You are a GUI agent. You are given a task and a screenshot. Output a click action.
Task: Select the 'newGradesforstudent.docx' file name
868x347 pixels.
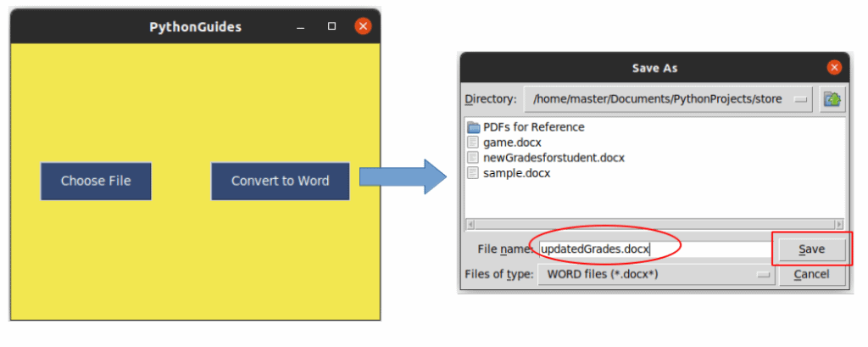(x=554, y=158)
